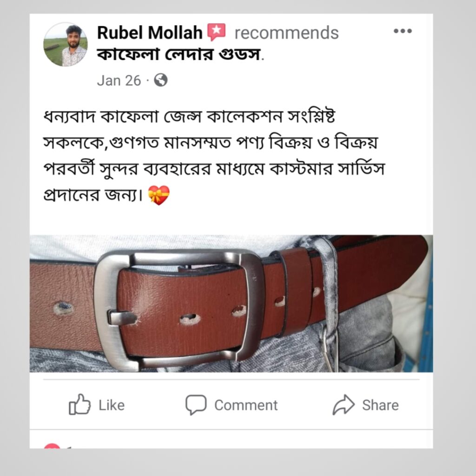The image size is (476, 476).
Task: Click the heart with ribbon emoji
Action: coord(159,196)
